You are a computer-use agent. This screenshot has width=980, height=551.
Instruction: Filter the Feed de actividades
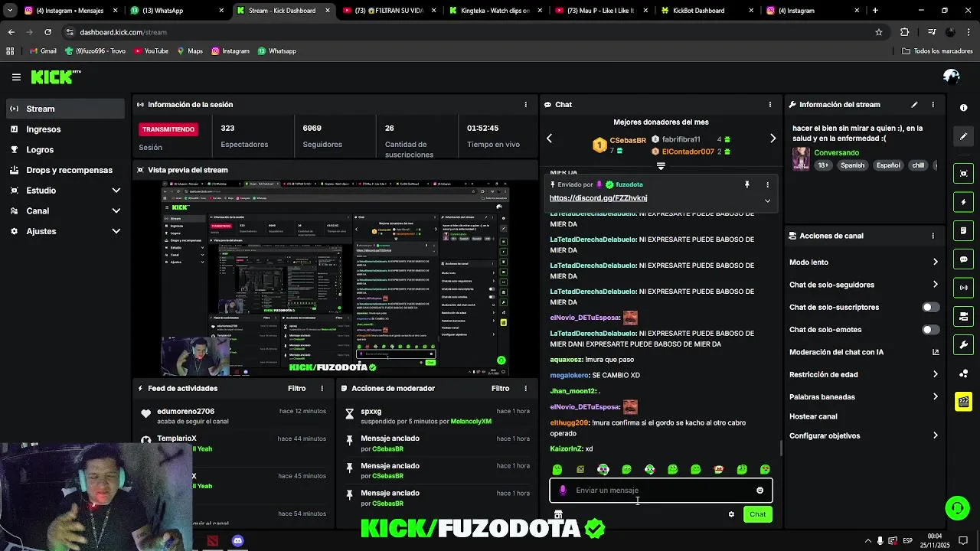coord(296,389)
